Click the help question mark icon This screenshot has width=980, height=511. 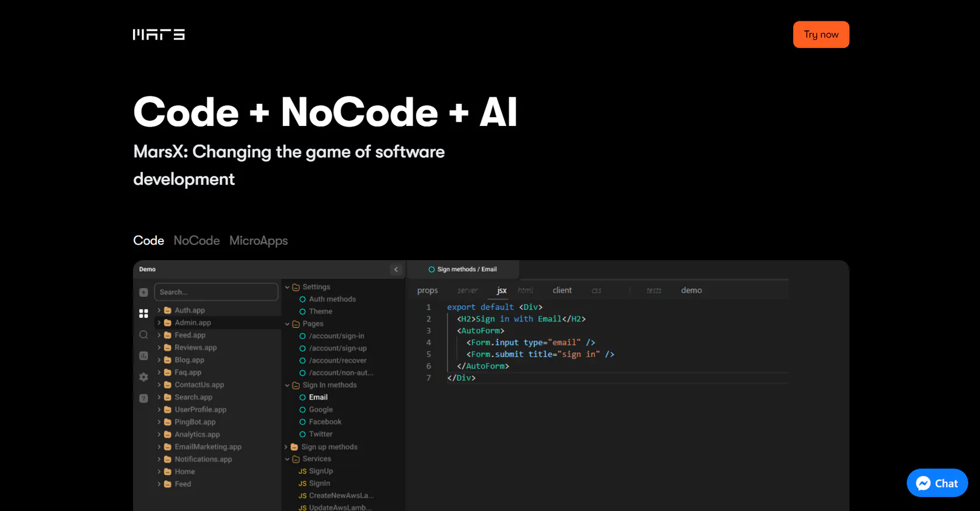pos(143,398)
